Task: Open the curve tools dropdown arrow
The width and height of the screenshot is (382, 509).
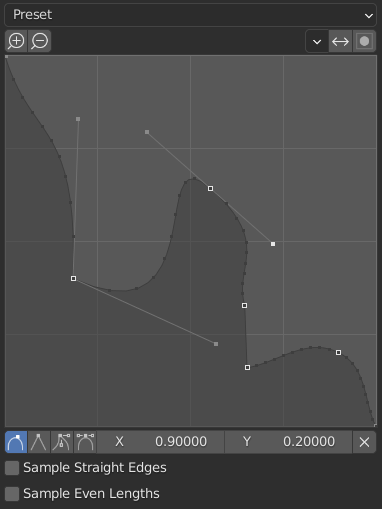Action: (317, 41)
